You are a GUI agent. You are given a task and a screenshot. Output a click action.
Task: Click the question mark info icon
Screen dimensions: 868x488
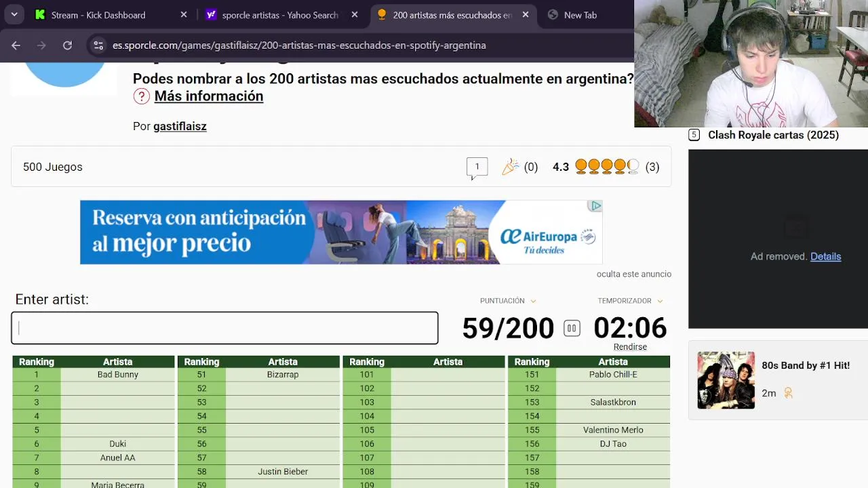[141, 96]
